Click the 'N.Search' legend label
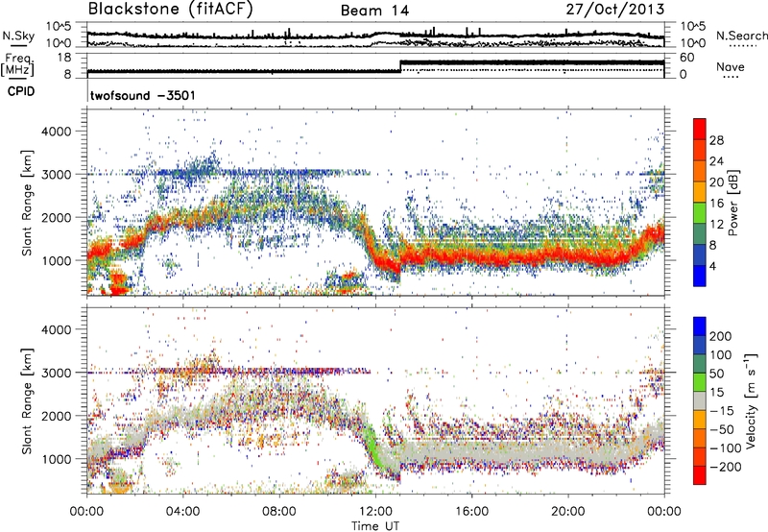The height and width of the screenshot is (532, 768). pos(741,36)
